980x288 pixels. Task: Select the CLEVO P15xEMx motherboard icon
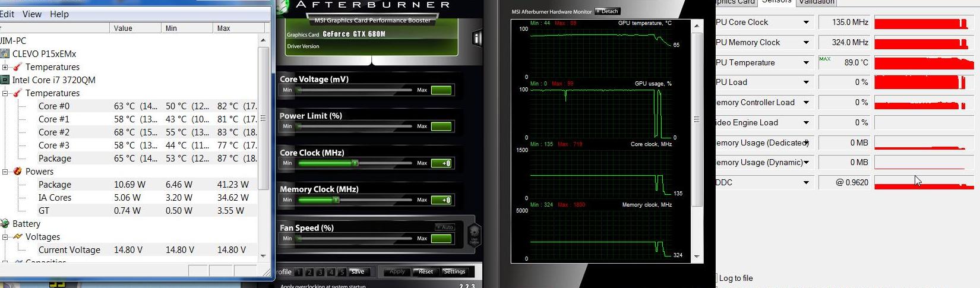point(5,54)
